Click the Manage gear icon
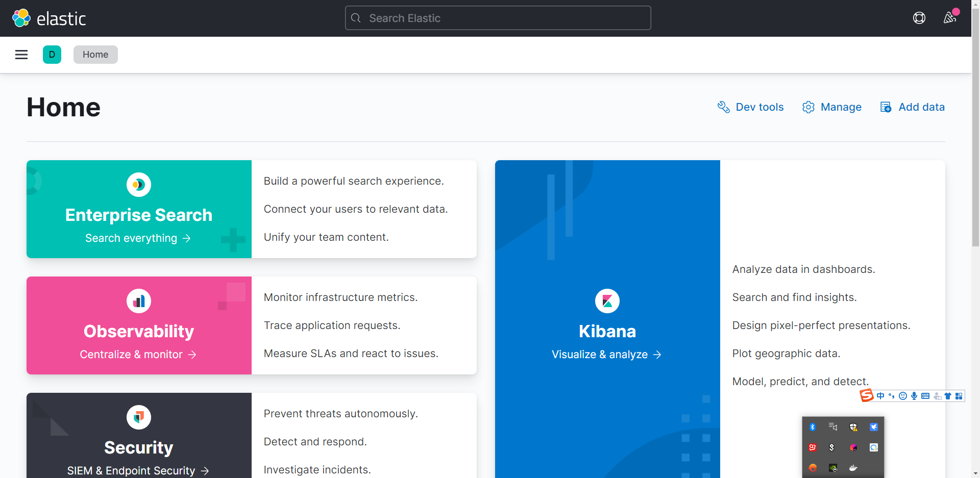The width and height of the screenshot is (980, 478). tap(808, 107)
